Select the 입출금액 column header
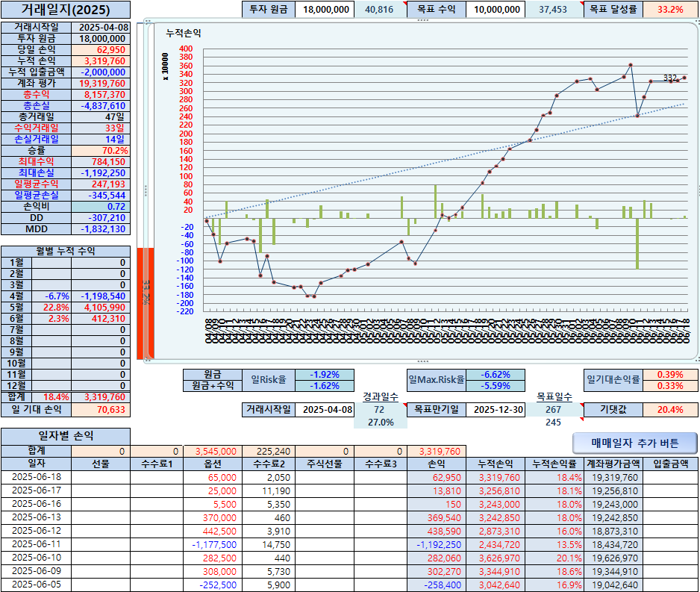700x592 pixels. pos(670,464)
